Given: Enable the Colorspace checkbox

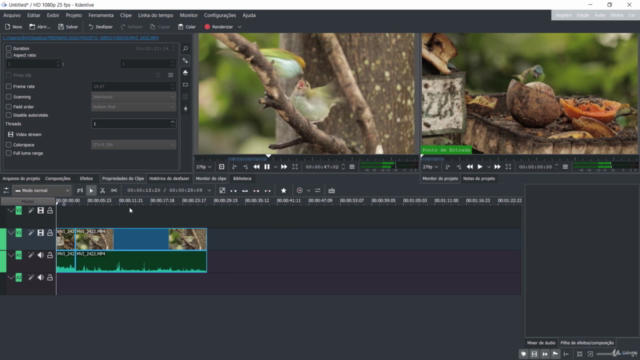Looking at the screenshot, I should 9,145.
